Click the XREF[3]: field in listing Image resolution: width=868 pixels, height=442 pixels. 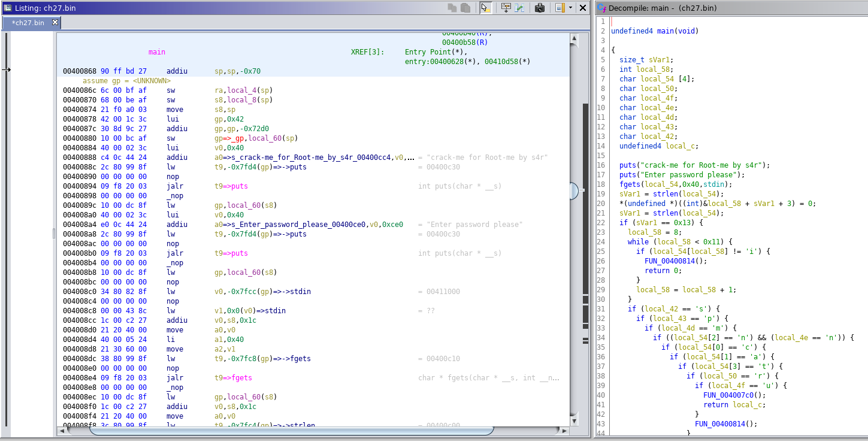tap(368, 52)
